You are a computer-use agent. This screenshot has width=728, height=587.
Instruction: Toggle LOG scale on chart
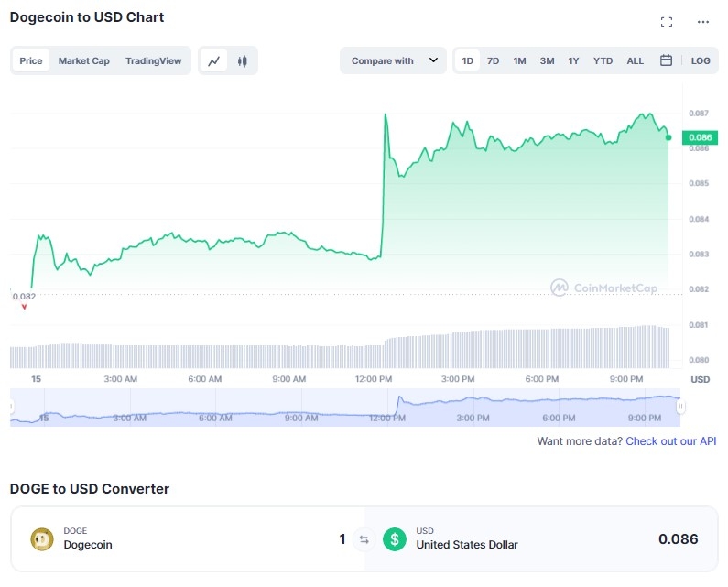coord(701,60)
